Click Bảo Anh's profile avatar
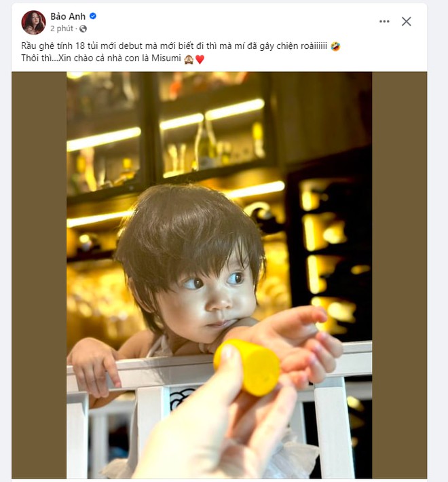 [x=33, y=22]
